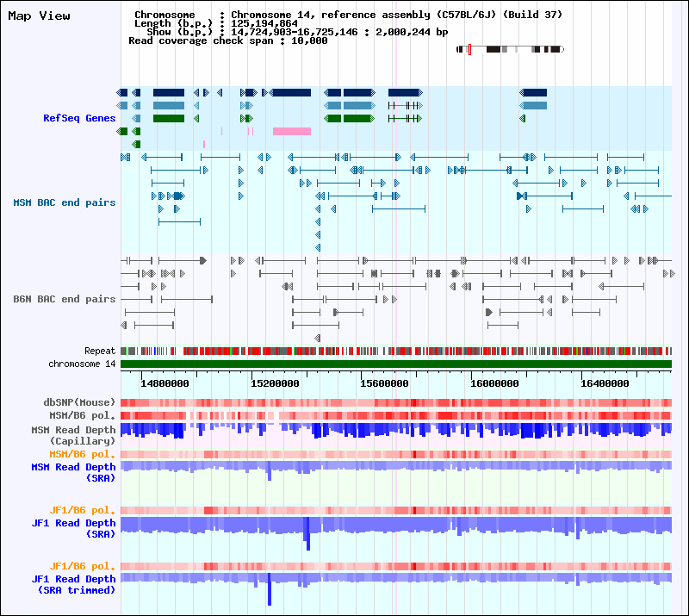
Task: Click the 14800000 axis position label
Action: [164, 383]
